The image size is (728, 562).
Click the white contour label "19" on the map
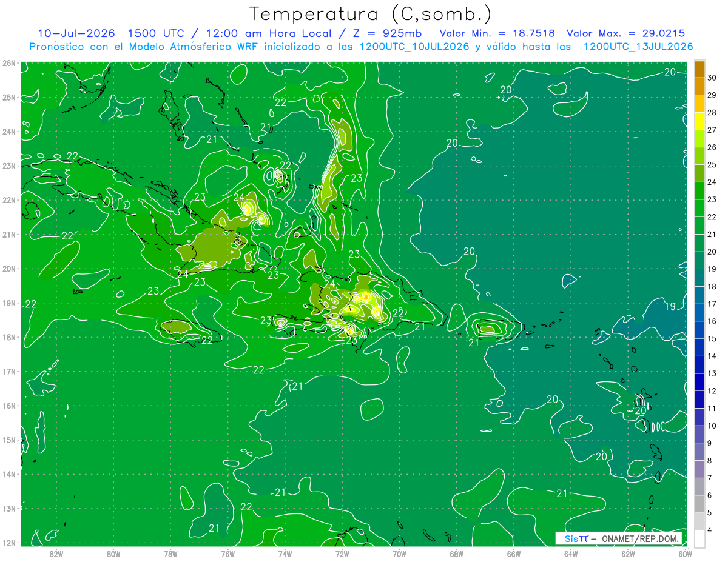[670, 307]
